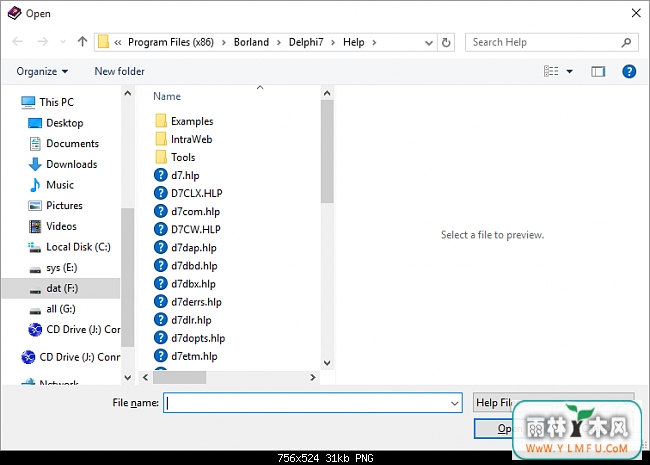Click the search magnifier icon

coord(626,42)
